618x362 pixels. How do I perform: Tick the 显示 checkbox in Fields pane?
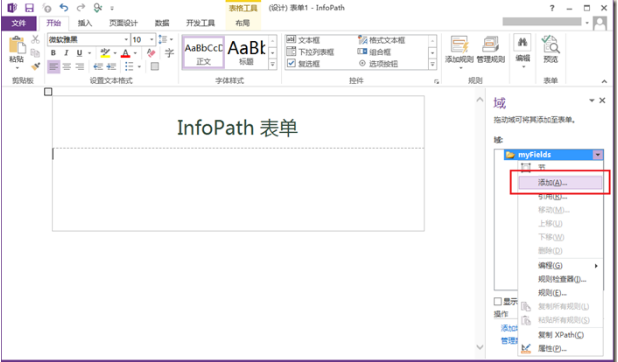498,302
